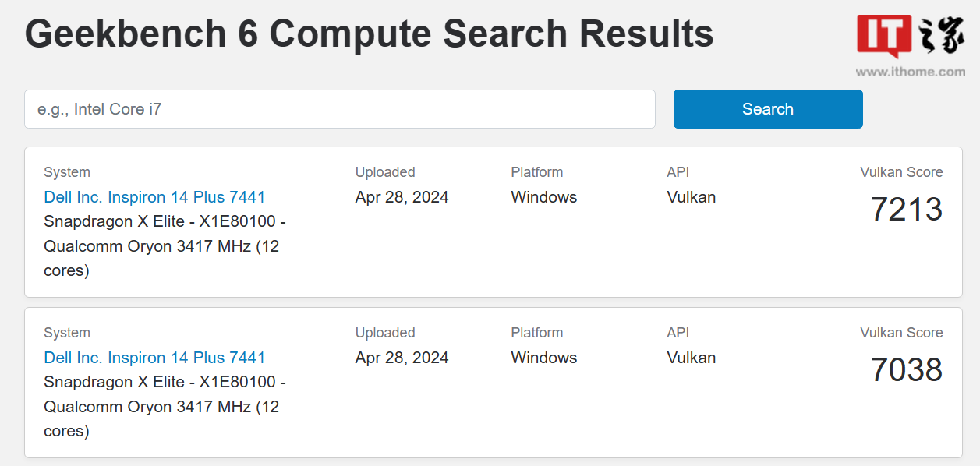Click Windows platform text in the first result
This screenshot has width=980, height=466.
(x=543, y=197)
